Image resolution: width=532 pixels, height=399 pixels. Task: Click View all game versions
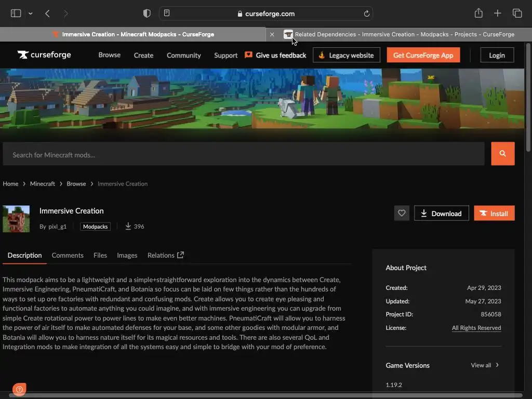pos(485,365)
